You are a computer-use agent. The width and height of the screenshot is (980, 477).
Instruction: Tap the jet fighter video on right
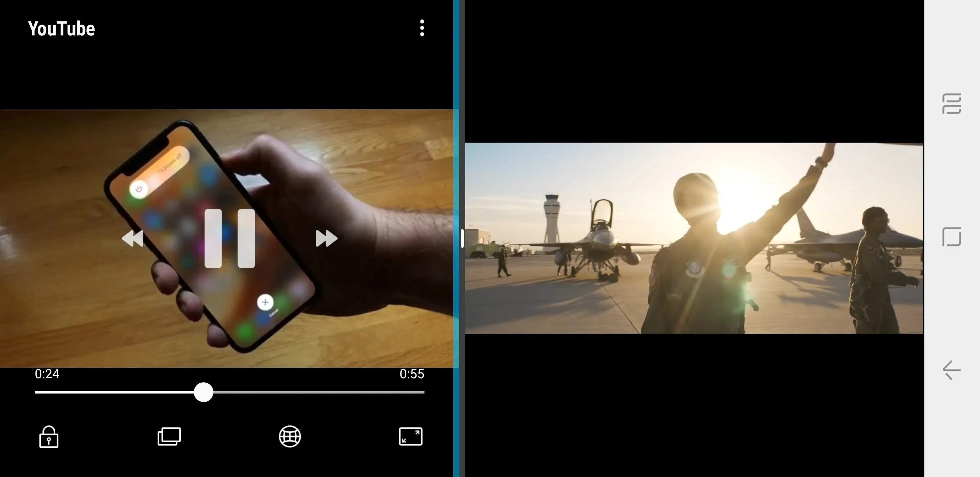tap(694, 238)
